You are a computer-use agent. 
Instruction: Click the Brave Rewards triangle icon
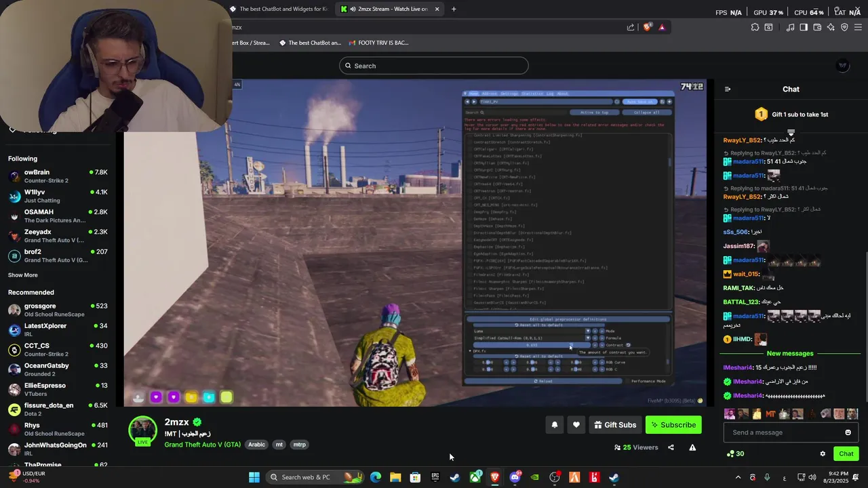(662, 27)
